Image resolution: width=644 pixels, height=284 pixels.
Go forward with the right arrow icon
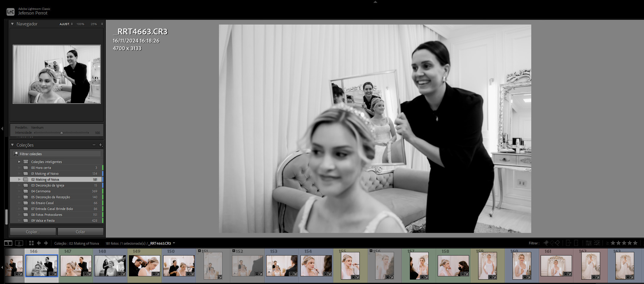[46, 243]
